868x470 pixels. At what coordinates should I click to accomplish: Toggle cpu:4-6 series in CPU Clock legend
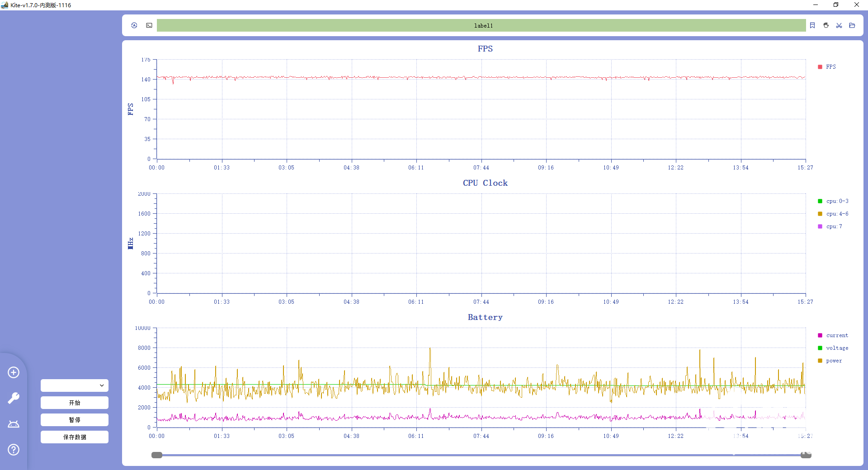(833, 214)
